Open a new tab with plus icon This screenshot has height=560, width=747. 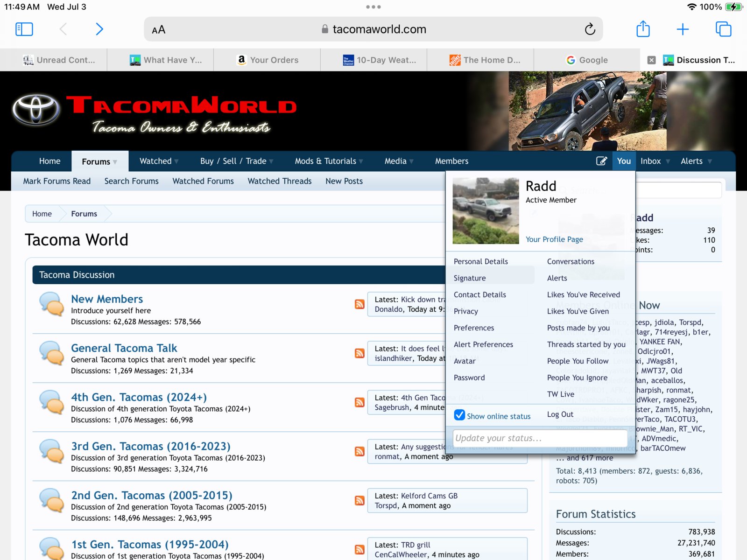[683, 29]
